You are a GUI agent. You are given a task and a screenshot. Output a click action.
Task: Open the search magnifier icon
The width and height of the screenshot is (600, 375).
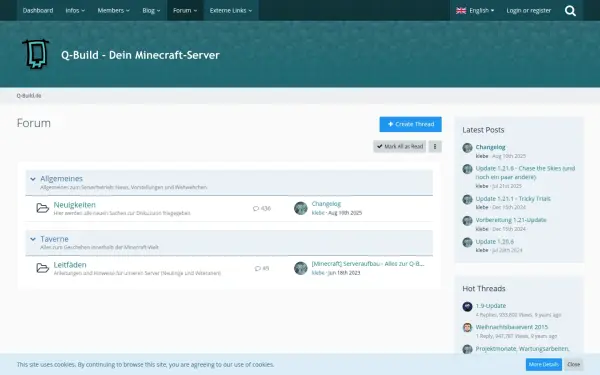click(x=570, y=11)
